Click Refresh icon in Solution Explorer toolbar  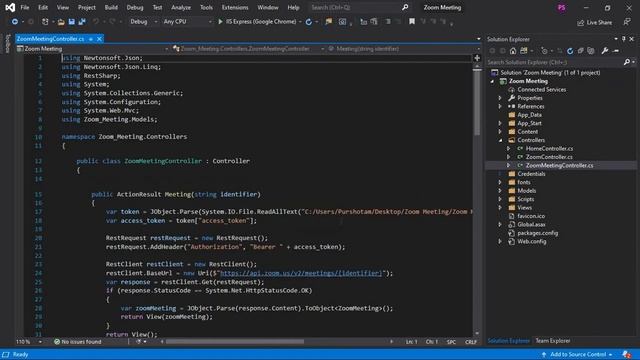[570, 51]
